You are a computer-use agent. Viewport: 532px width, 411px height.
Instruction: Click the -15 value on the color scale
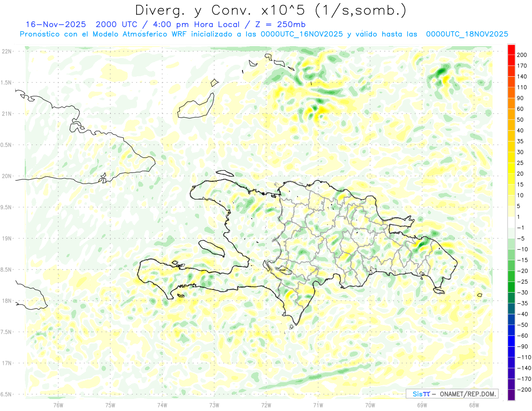pos(523,260)
